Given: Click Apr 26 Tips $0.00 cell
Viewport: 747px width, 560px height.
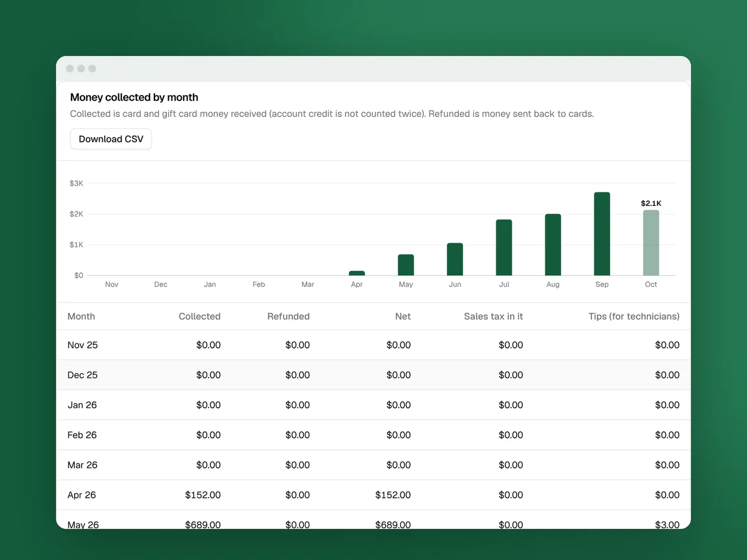Looking at the screenshot, I should 667,495.
